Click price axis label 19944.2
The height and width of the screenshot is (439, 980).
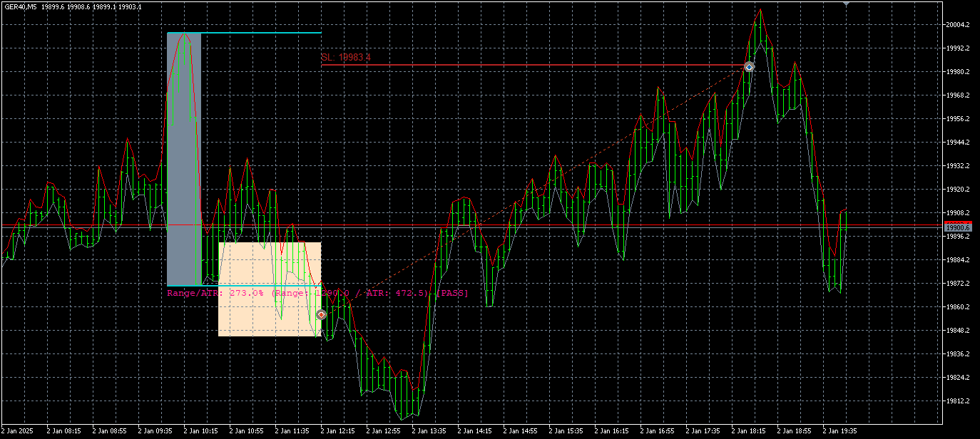point(957,143)
